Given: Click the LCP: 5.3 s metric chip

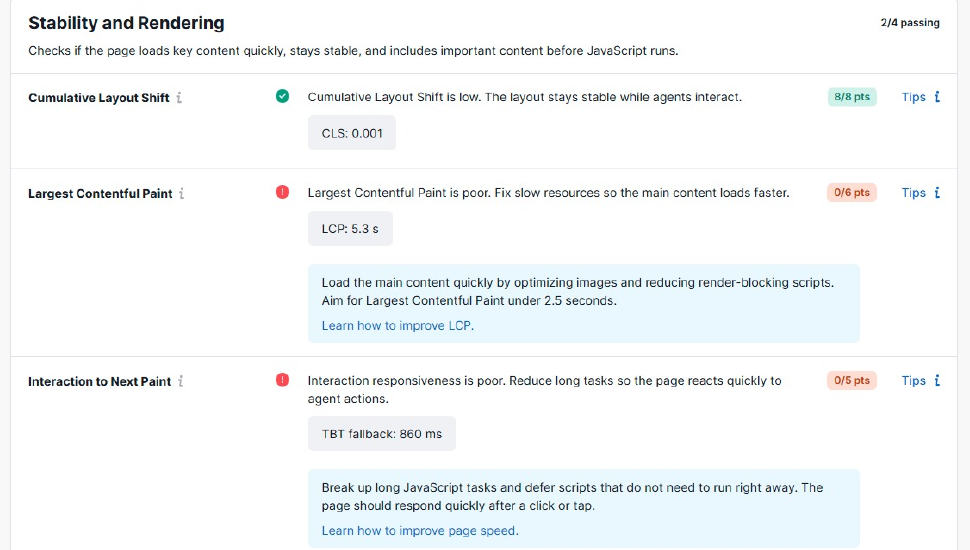Looking at the screenshot, I should pyautogui.click(x=350, y=229).
